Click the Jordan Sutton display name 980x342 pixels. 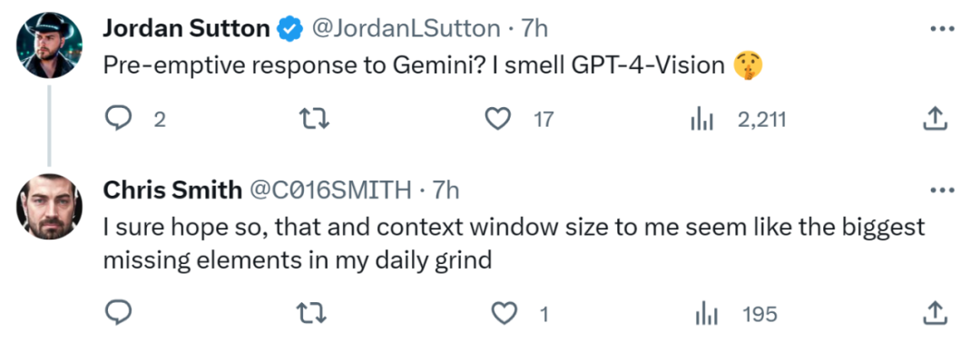(x=186, y=28)
